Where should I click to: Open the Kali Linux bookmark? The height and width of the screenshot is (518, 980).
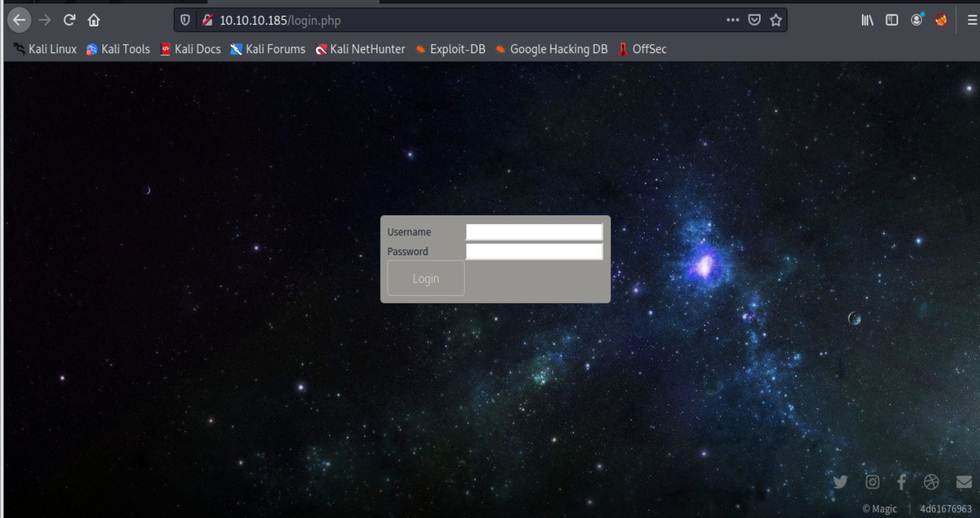point(45,49)
